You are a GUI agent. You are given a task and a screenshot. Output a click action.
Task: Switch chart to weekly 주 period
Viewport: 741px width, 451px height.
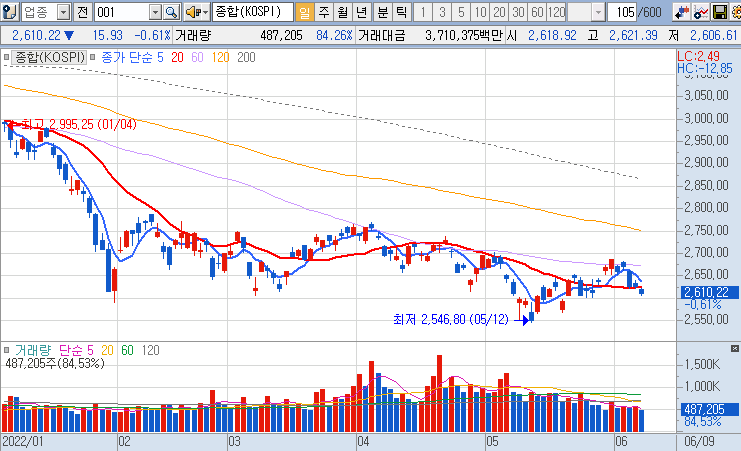[324, 12]
